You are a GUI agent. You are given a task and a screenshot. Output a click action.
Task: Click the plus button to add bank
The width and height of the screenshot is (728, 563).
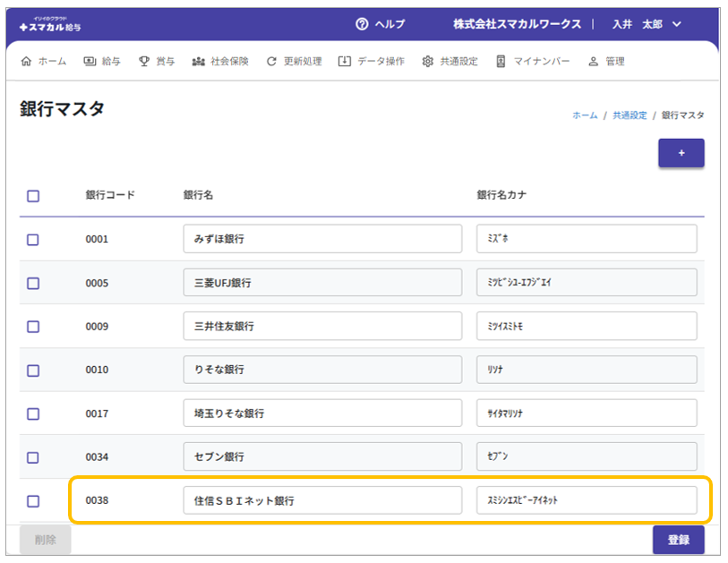click(x=681, y=153)
